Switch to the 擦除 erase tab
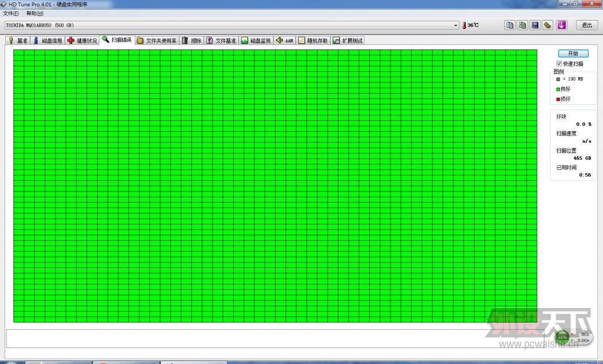The height and width of the screenshot is (364, 603). click(191, 41)
